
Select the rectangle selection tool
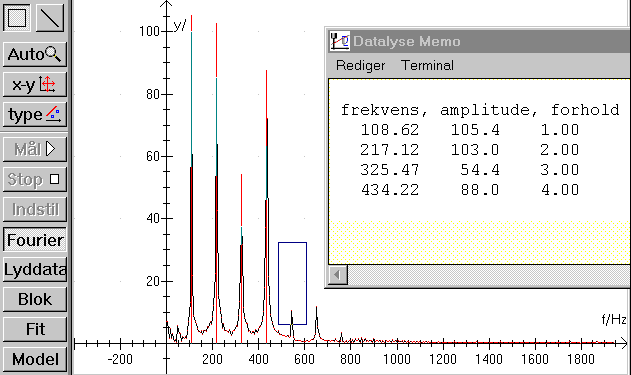[x=17, y=17]
